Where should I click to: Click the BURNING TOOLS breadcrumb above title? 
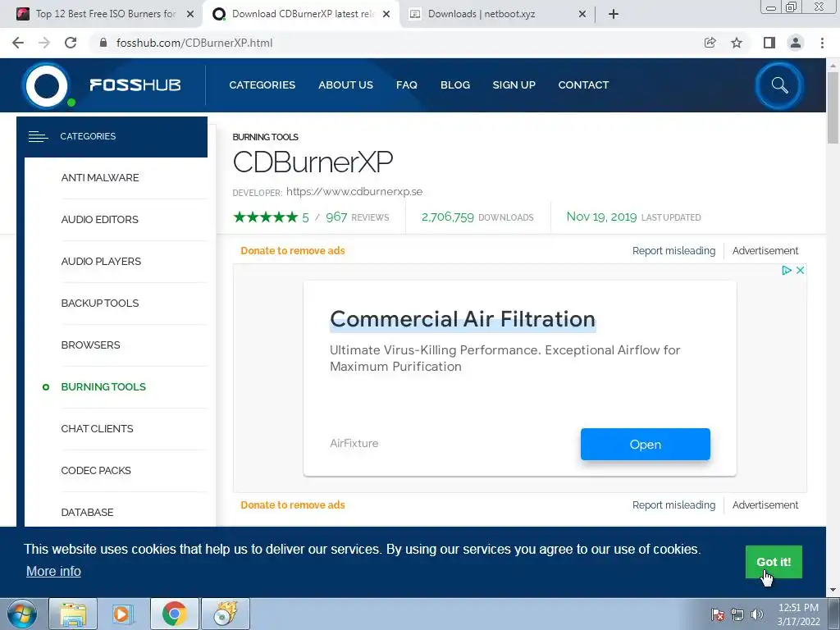[x=265, y=137]
